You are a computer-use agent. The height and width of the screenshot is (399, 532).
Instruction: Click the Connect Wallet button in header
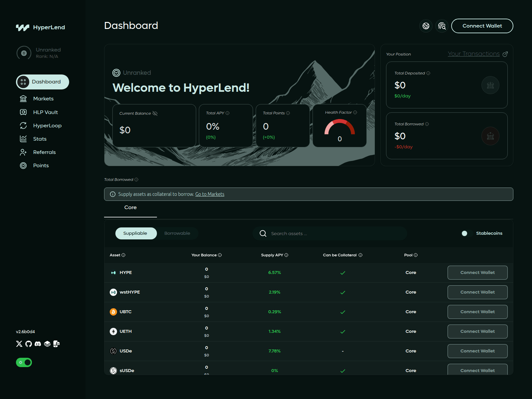pyautogui.click(x=482, y=26)
